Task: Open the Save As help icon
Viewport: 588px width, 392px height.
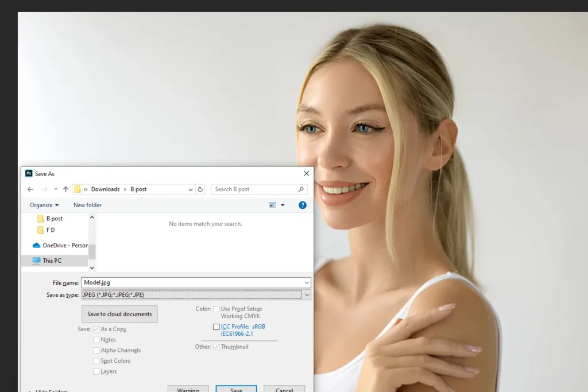Action: 302,205
